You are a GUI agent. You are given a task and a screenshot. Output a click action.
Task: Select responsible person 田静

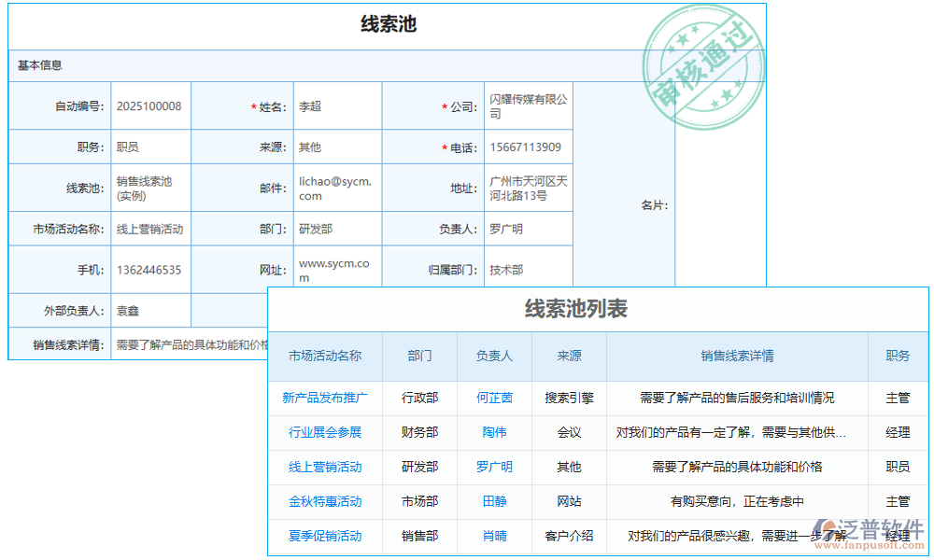click(x=495, y=502)
